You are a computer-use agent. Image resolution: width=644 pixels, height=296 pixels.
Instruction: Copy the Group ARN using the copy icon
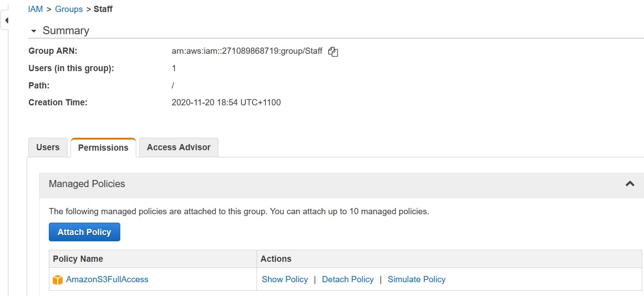click(333, 52)
